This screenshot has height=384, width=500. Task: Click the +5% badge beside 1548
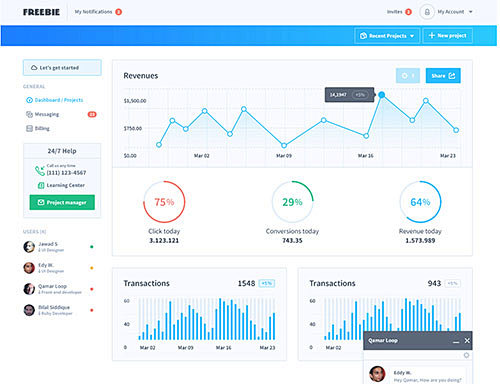click(267, 284)
